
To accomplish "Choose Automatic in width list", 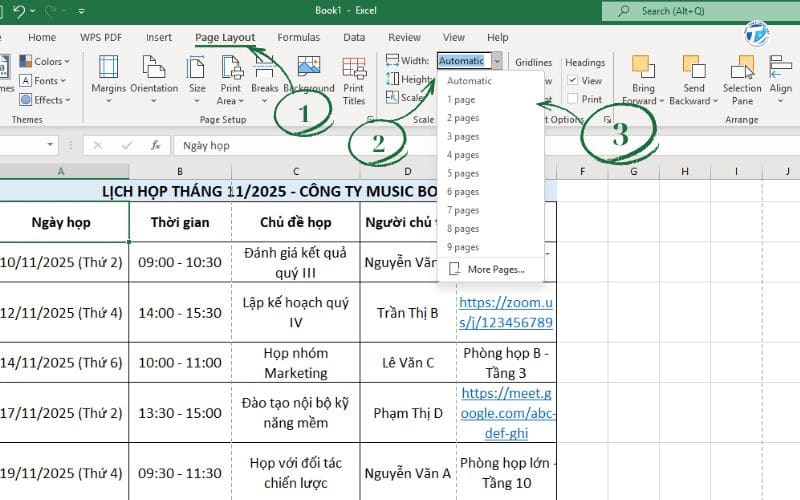I will point(490,81).
